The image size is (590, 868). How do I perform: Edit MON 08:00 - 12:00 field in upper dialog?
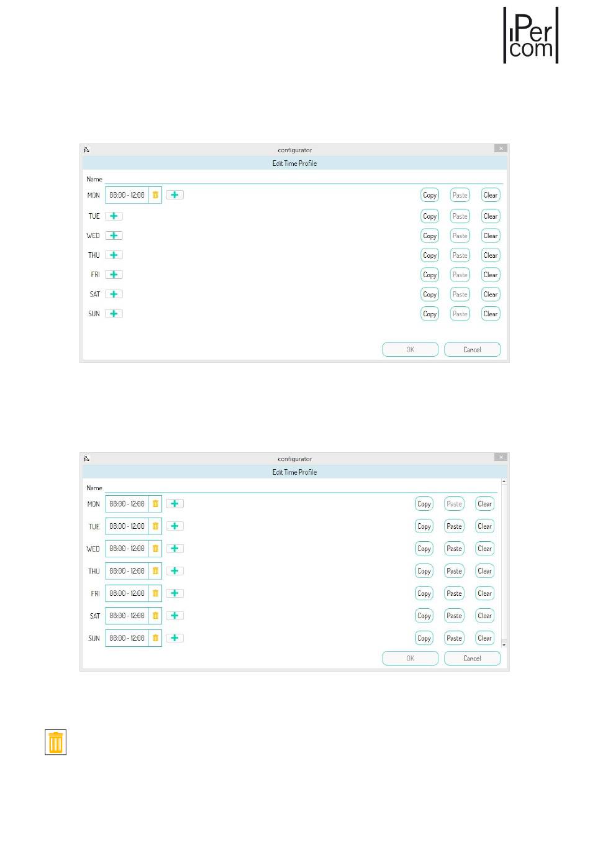pyautogui.click(x=127, y=195)
